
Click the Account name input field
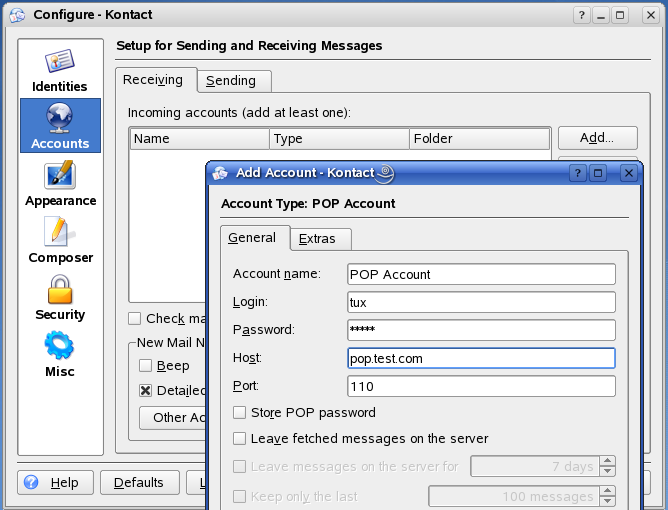click(x=481, y=274)
